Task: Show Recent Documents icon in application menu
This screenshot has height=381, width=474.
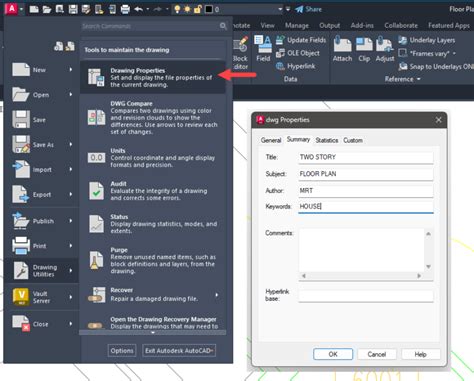Action: [58, 46]
